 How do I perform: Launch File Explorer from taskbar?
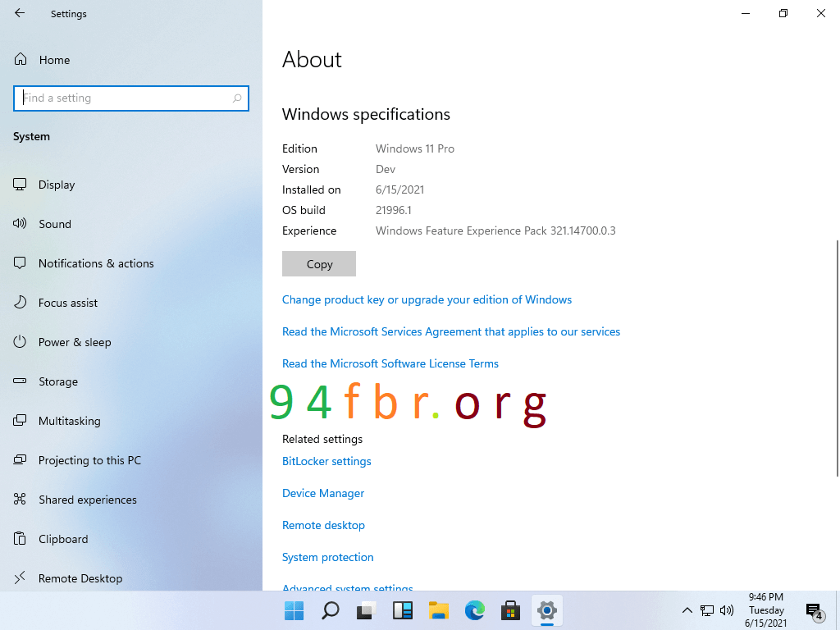pos(439,610)
